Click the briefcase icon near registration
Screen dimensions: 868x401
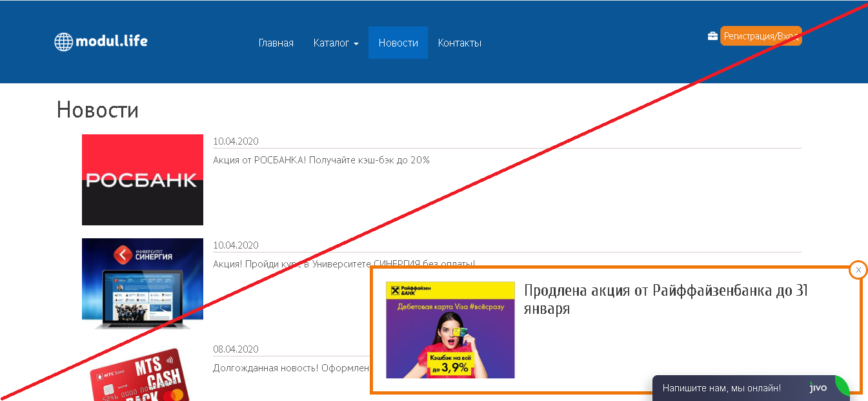tap(712, 36)
